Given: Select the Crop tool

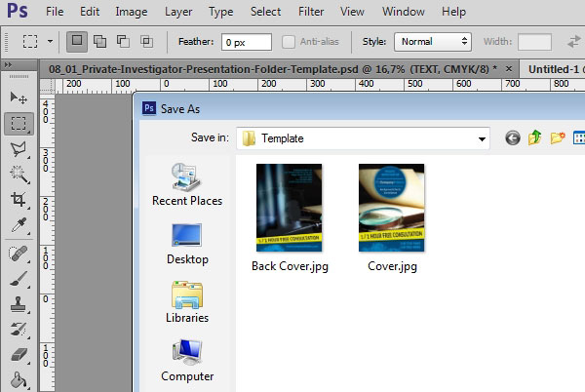Looking at the screenshot, I should tap(19, 200).
